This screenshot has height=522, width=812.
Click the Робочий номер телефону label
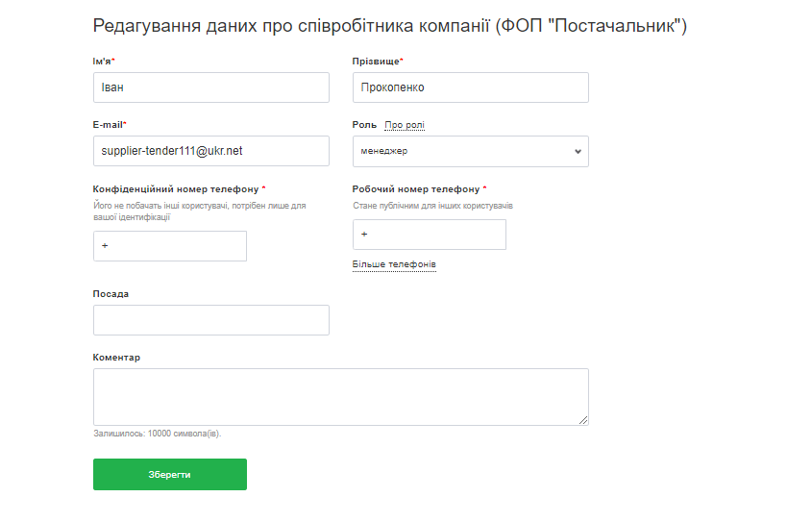tap(416, 189)
